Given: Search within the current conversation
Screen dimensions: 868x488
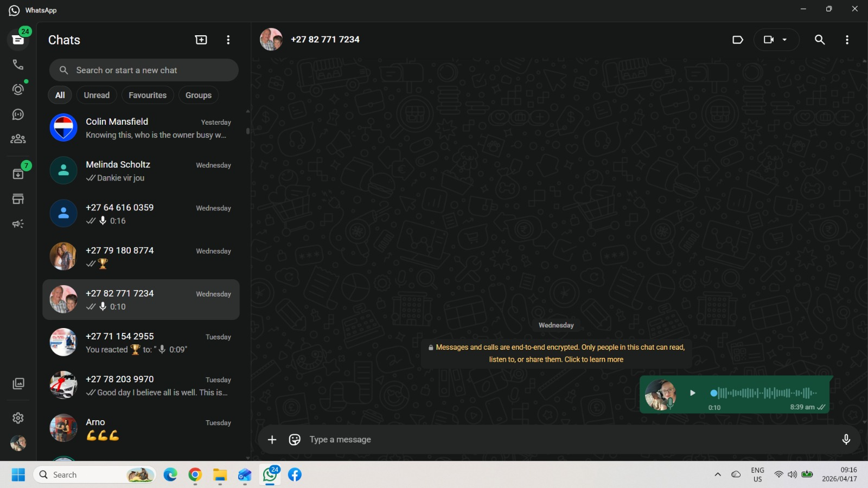Looking at the screenshot, I should pos(820,40).
